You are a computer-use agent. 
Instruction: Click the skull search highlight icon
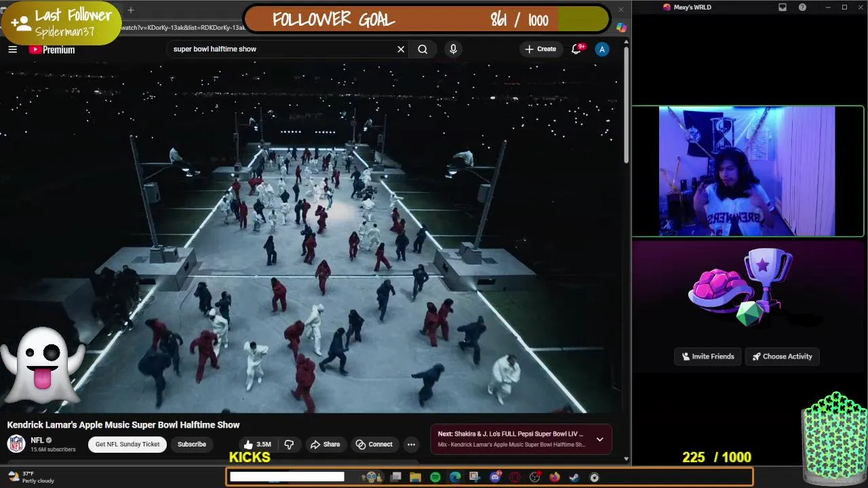click(371, 477)
